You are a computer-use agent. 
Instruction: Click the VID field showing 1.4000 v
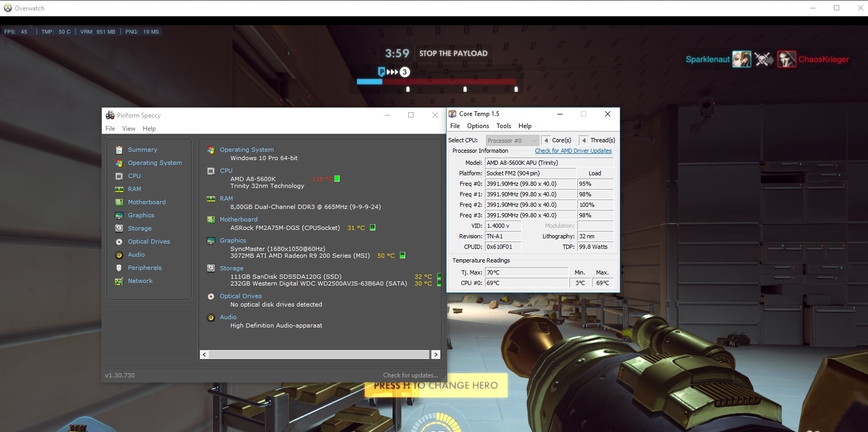click(x=503, y=226)
